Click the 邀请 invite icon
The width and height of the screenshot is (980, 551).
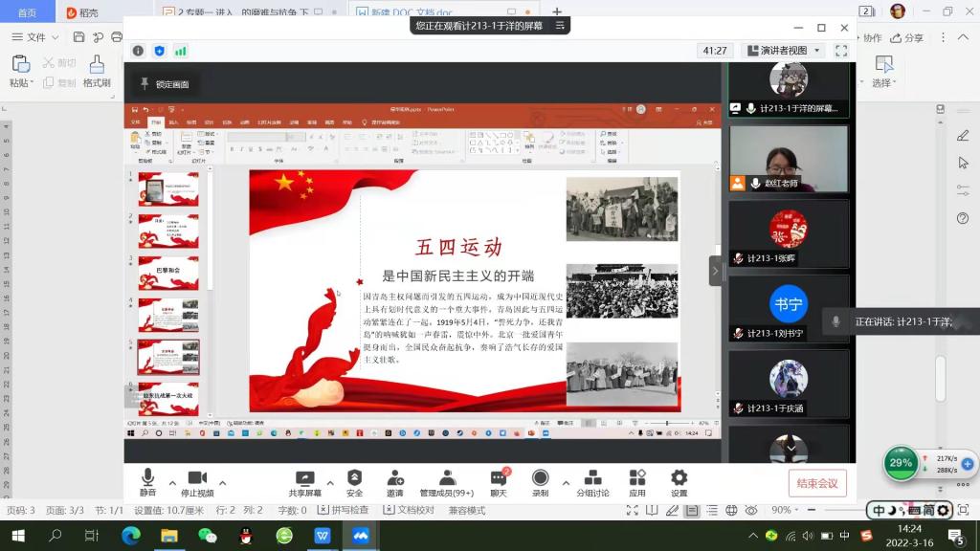pos(395,478)
